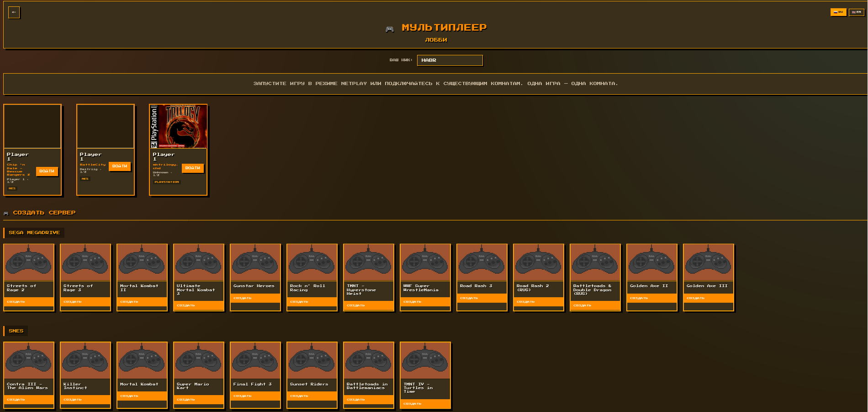Viewport: 868px width, 412px height.
Task: Switch language to RU flag
Action: click(x=838, y=12)
